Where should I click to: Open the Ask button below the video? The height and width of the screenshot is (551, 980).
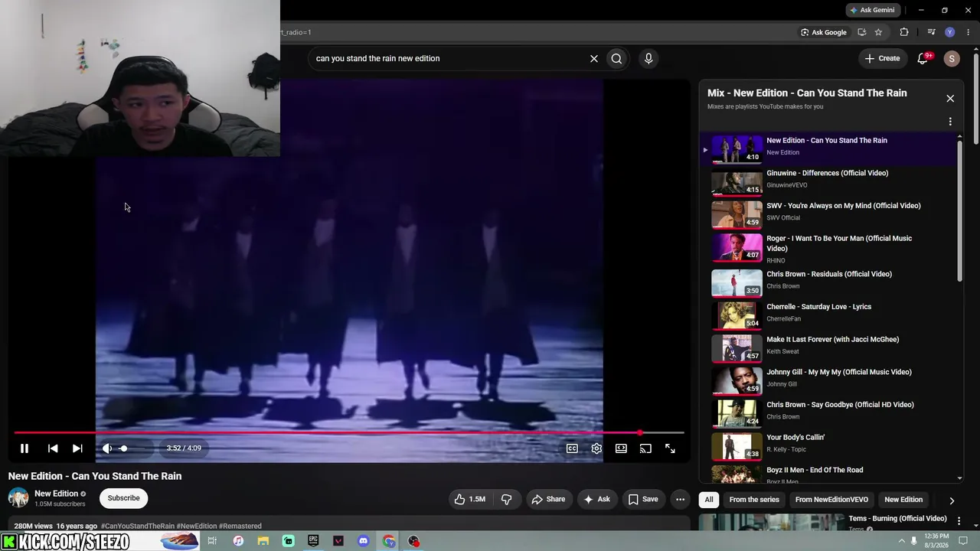click(596, 499)
